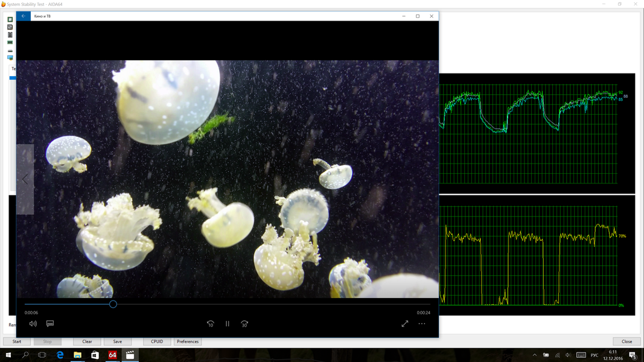Open the three-dots more options menu
Viewport: 644px width, 362px height.
point(422,324)
